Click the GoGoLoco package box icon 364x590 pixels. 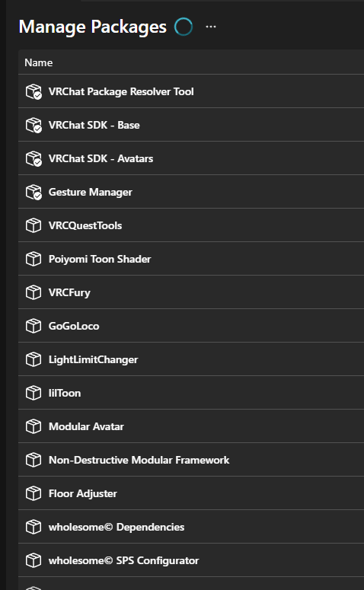34,326
